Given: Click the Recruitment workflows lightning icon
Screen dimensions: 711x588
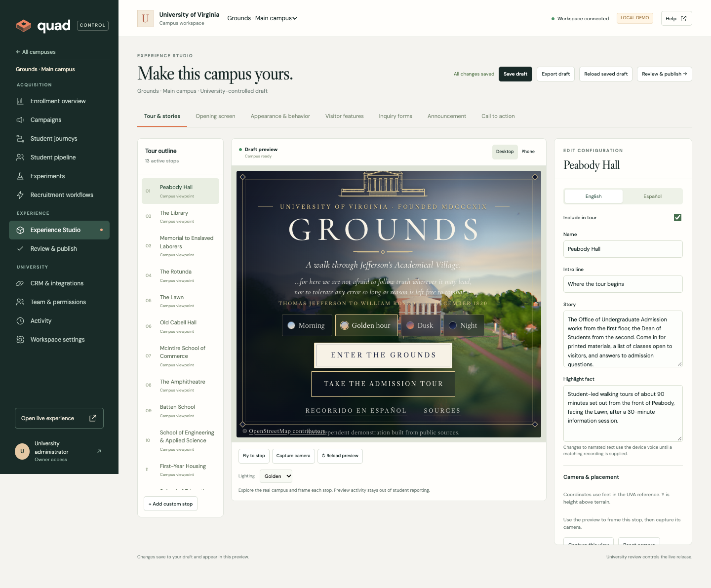Looking at the screenshot, I should click(x=20, y=195).
